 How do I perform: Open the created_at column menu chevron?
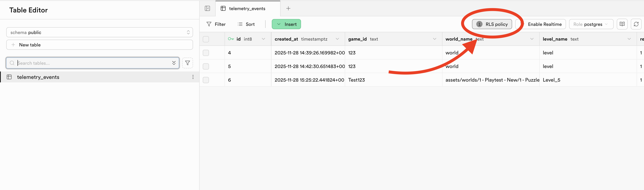337,39
